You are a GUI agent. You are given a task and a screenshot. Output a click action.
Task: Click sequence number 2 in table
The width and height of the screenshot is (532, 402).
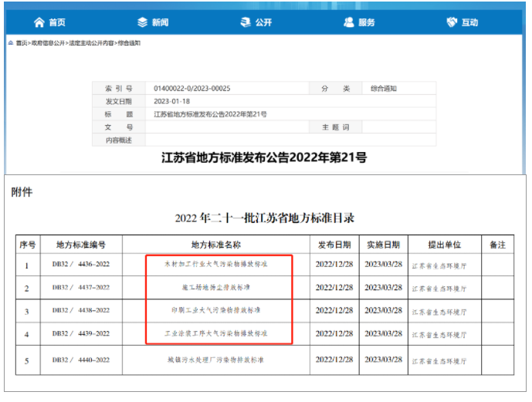pos(27,289)
